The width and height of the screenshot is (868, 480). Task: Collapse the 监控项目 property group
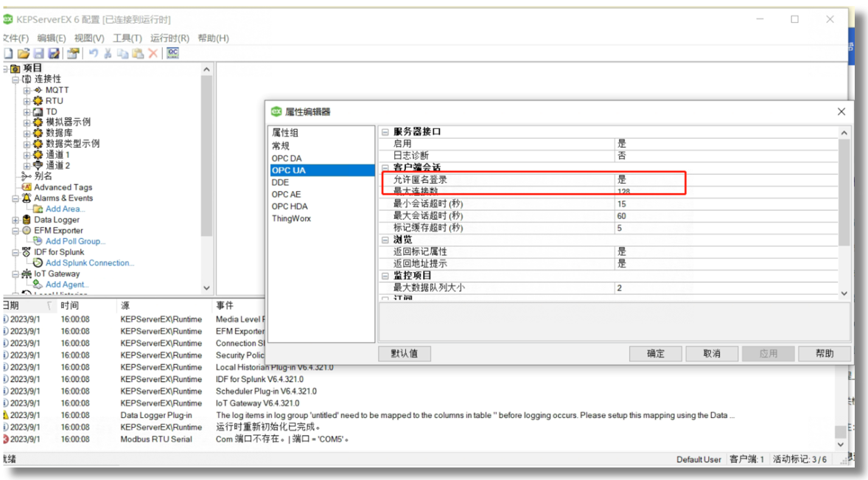coord(385,275)
